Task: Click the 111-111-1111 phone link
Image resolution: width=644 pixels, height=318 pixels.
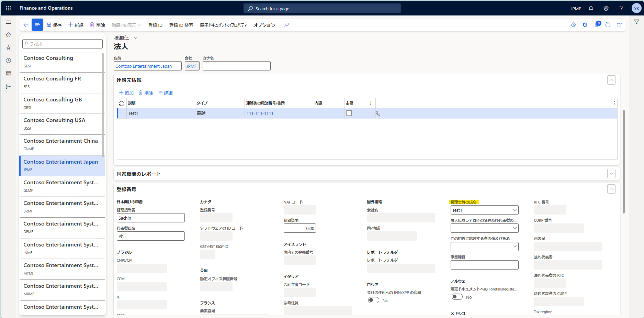Action: pyautogui.click(x=260, y=113)
